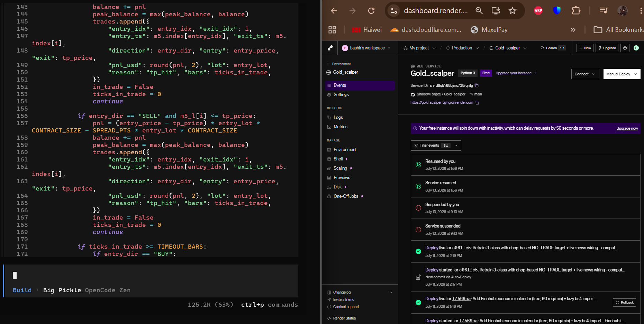Click Upgrade now in the banner
Image resolution: width=644 pixels, height=324 pixels.
coord(627,129)
